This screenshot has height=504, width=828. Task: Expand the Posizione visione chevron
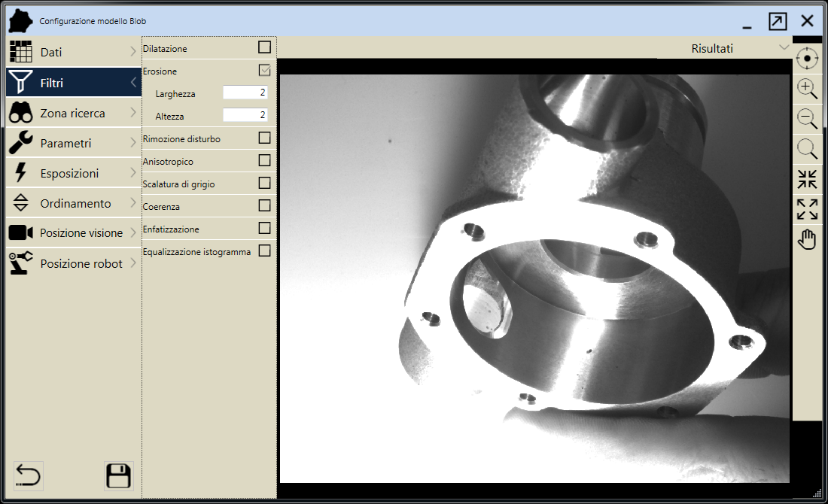click(x=133, y=232)
